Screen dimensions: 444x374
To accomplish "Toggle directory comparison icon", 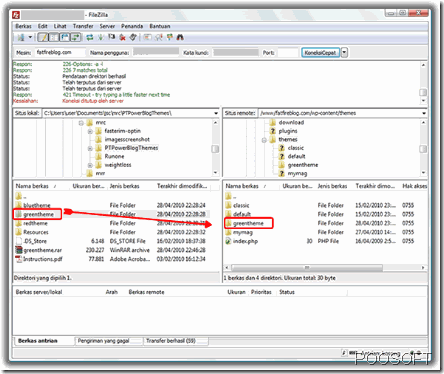I will point(158,37).
